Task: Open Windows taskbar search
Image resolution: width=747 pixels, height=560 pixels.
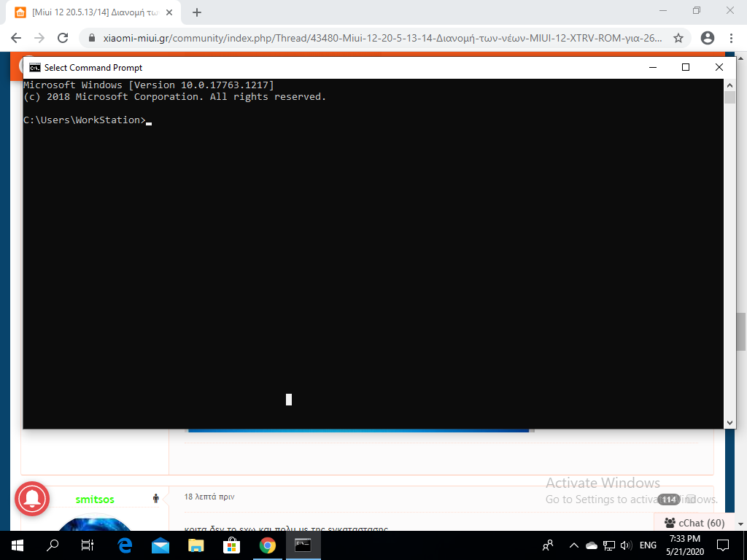Action: tap(53, 545)
